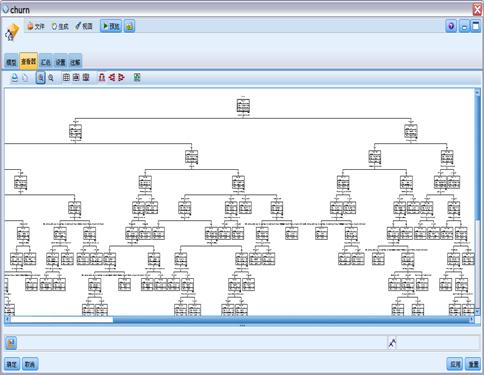Set tree orientation top-down icon
484x375 pixels.
pos(102,78)
